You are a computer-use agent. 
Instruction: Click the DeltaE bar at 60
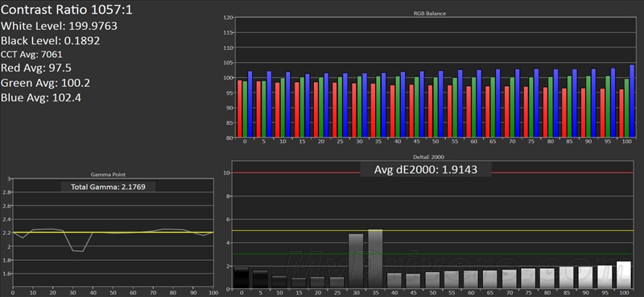[x=471, y=279]
